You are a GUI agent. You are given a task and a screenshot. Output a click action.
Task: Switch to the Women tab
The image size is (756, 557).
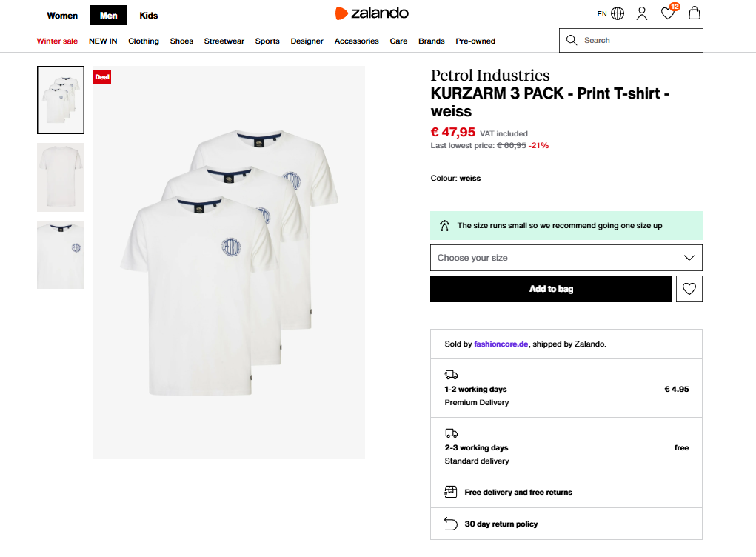click(x=62, y=15)
